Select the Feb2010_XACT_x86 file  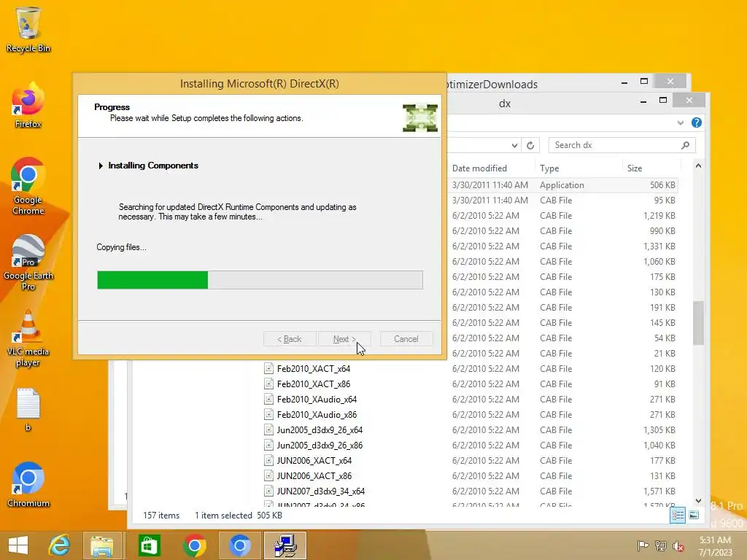pyautogui.click(x=314, y=384)
